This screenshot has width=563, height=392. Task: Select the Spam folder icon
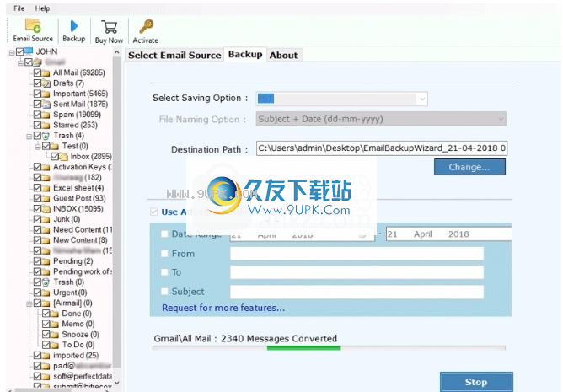tap(46, 115)
